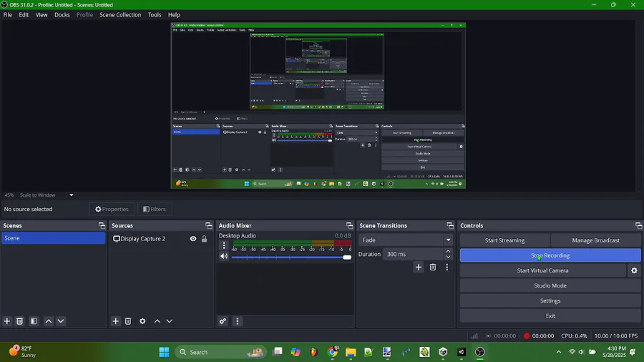
Task: Open the Tools menu
Action: pyautogui.click(x=155, y=15)
